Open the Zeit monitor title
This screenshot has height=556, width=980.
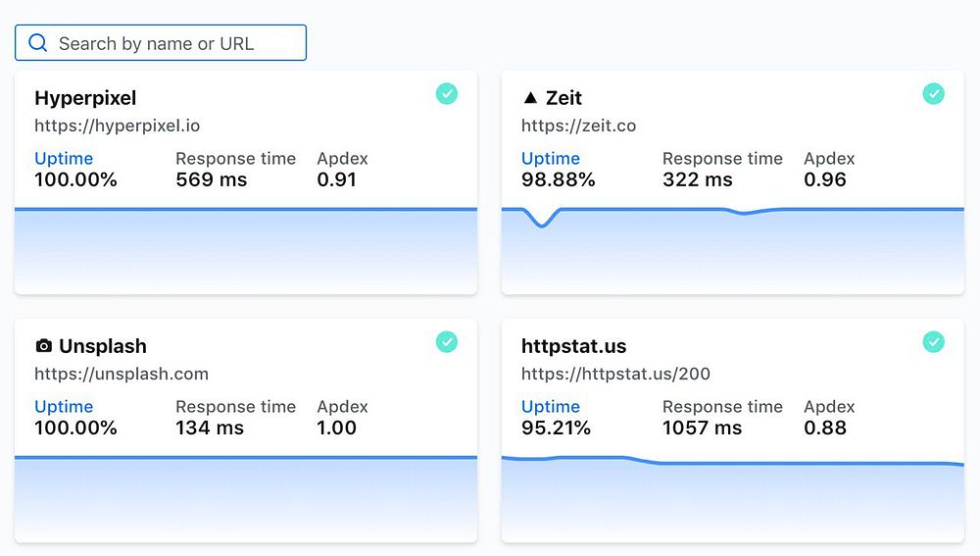pyautogui.click(x=563, y=97)
